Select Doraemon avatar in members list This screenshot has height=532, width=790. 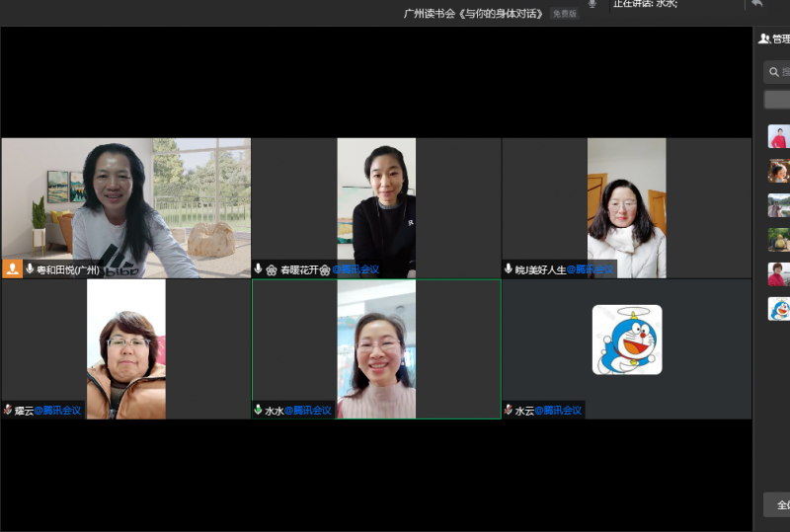click(779, 309)
